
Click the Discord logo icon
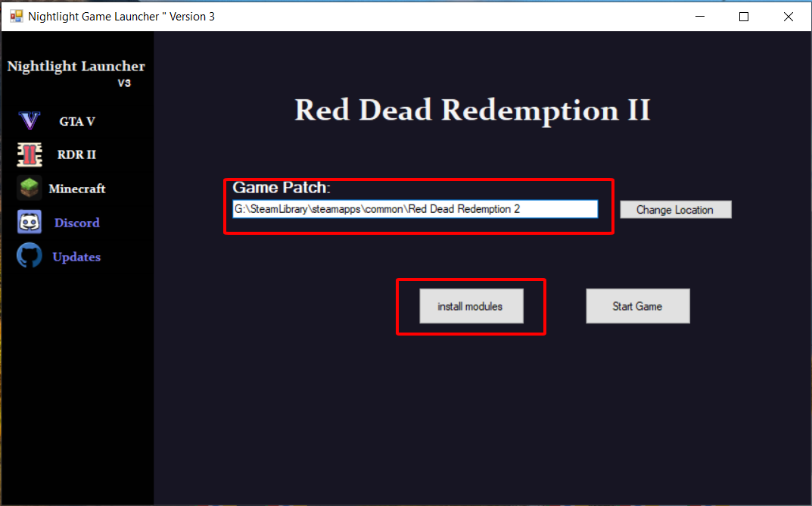(x=29, y=223)
